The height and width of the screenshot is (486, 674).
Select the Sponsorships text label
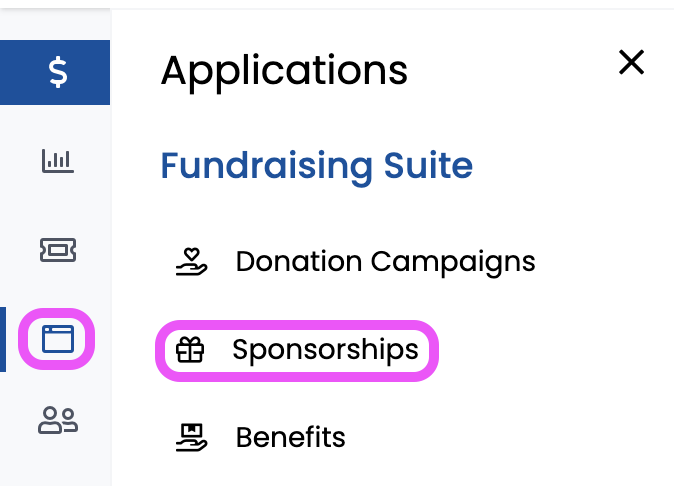(325, 350)
